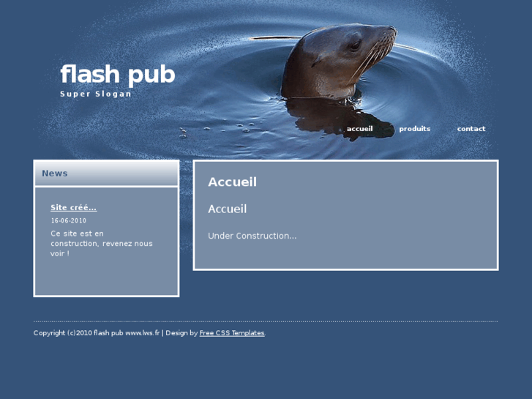
Task: Open the accueil navigation link
Action: pyautogui.click(x=359, y=129)
